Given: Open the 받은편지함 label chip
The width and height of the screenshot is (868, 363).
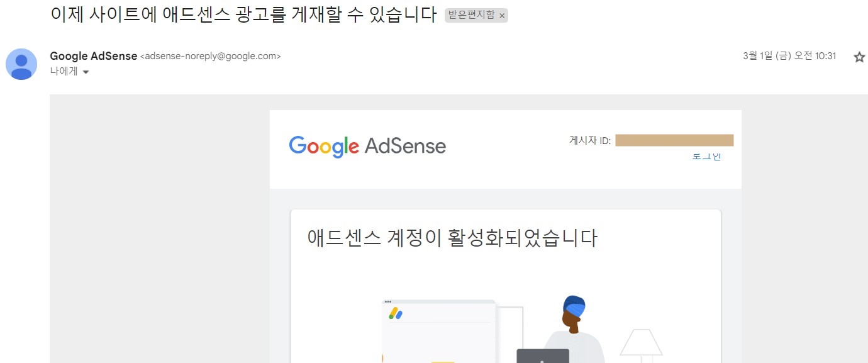Looking at the screenshot, I should (x=471, y=16).
